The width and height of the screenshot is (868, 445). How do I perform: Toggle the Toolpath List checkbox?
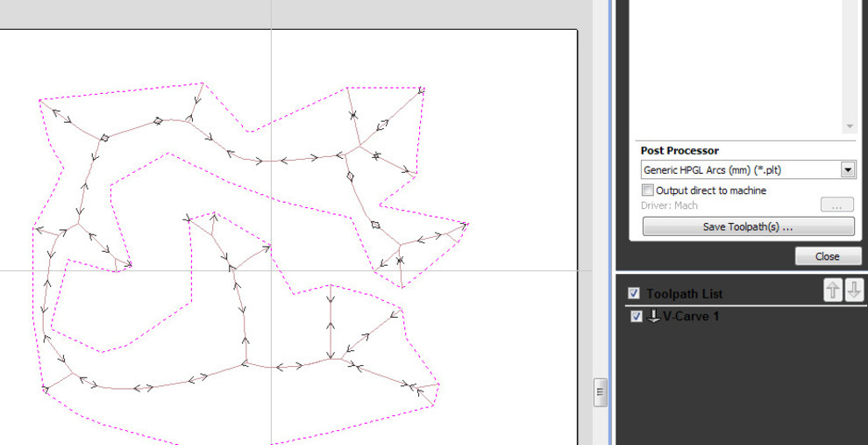[634, 293]
